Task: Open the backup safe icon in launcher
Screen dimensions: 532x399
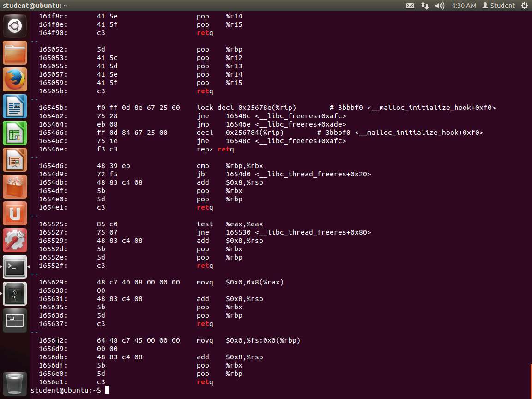Action: coord(15,294)
